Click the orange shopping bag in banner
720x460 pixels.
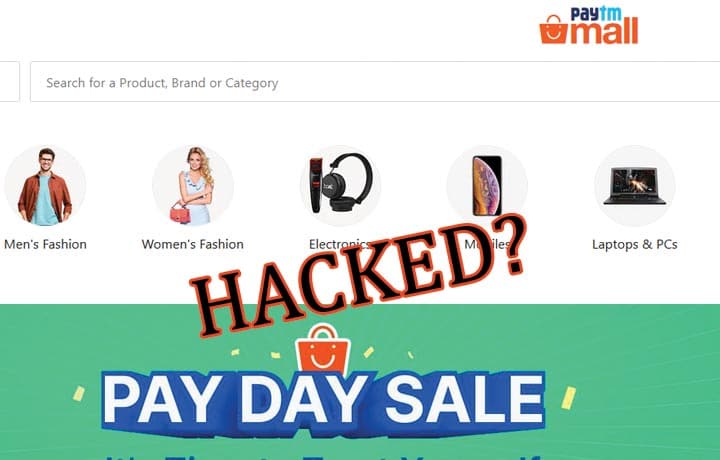point(323,350)
